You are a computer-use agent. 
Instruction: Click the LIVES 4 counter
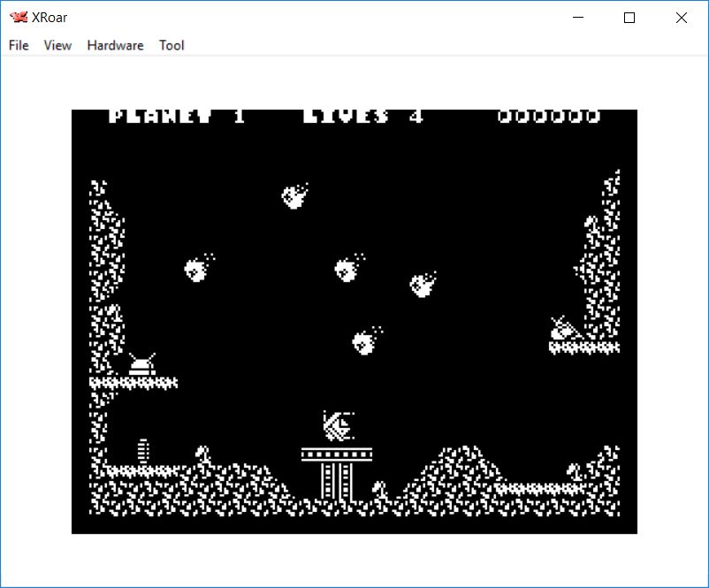point(362,117)
